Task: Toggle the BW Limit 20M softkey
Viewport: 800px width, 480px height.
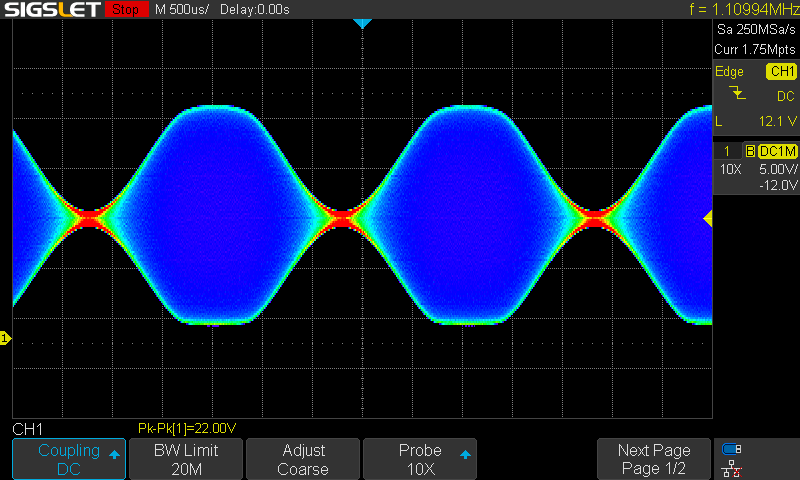Action: 186,459
